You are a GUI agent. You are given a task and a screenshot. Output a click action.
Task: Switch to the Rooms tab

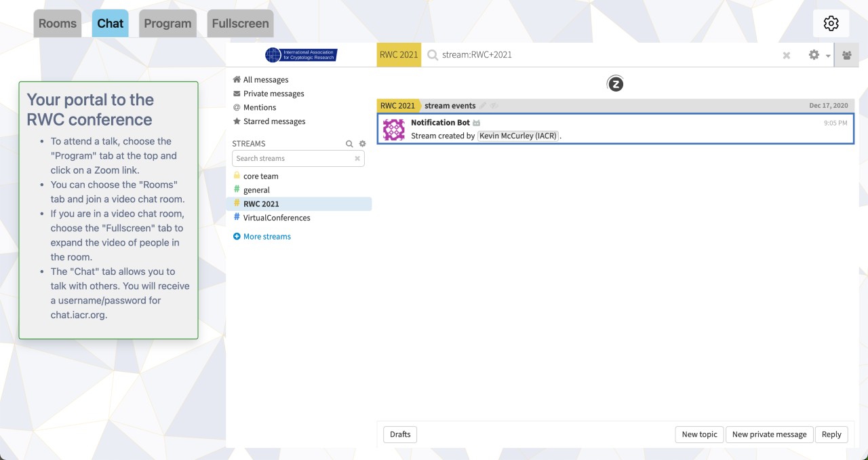[x=58, y=23]
